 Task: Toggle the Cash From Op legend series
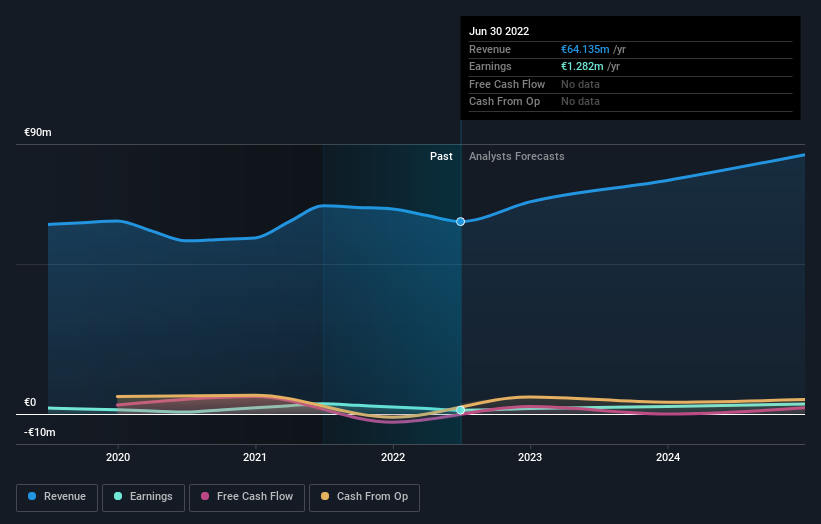pyautogui.click(x=364, y=497)
